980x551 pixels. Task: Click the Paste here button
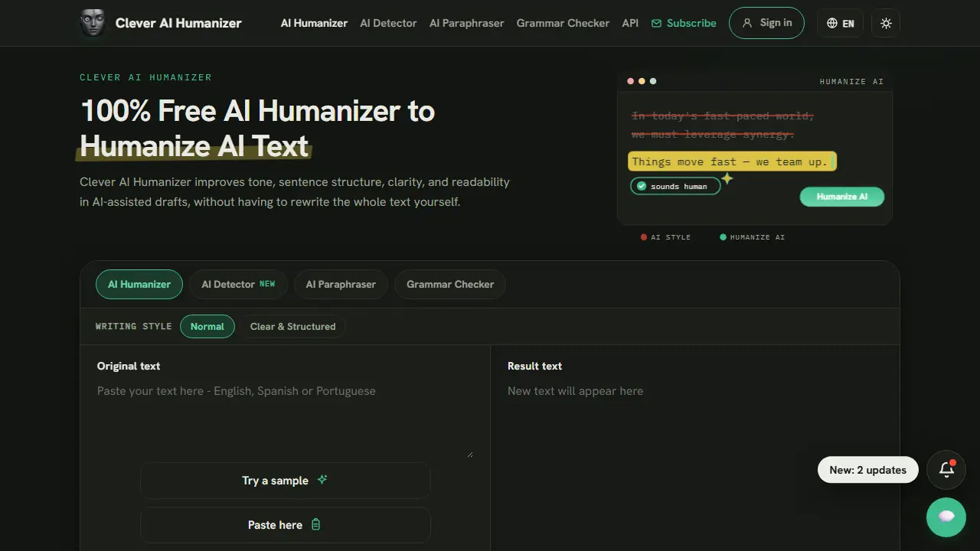(285, 525)
